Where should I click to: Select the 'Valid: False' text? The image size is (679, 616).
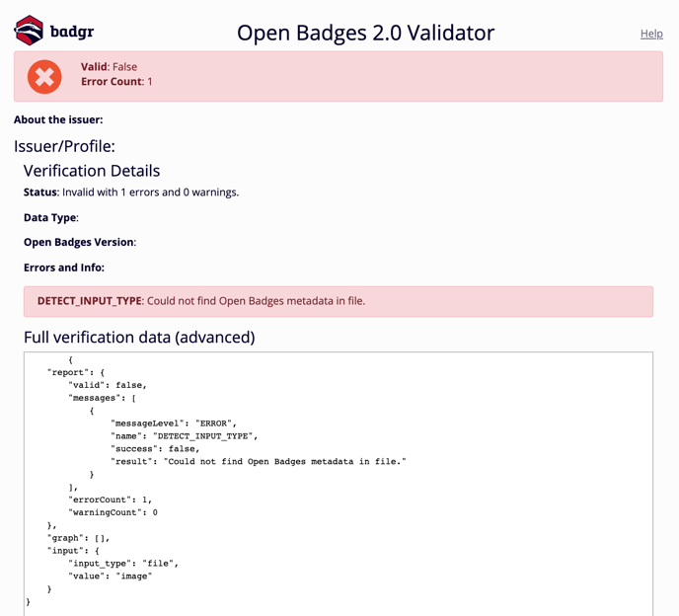pyautogui.click(x=109, y=67)
